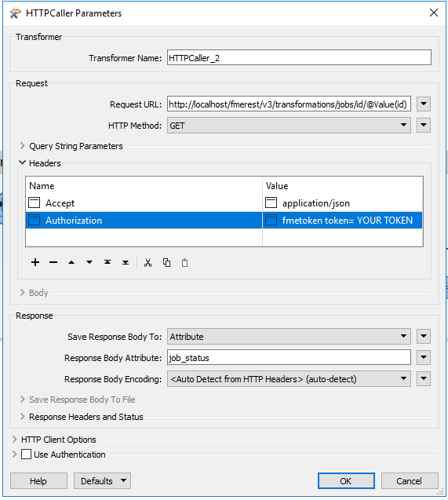The height and width of the screenshot is (500, 448).
Task: Copy the selected header row
Action: 166,262
